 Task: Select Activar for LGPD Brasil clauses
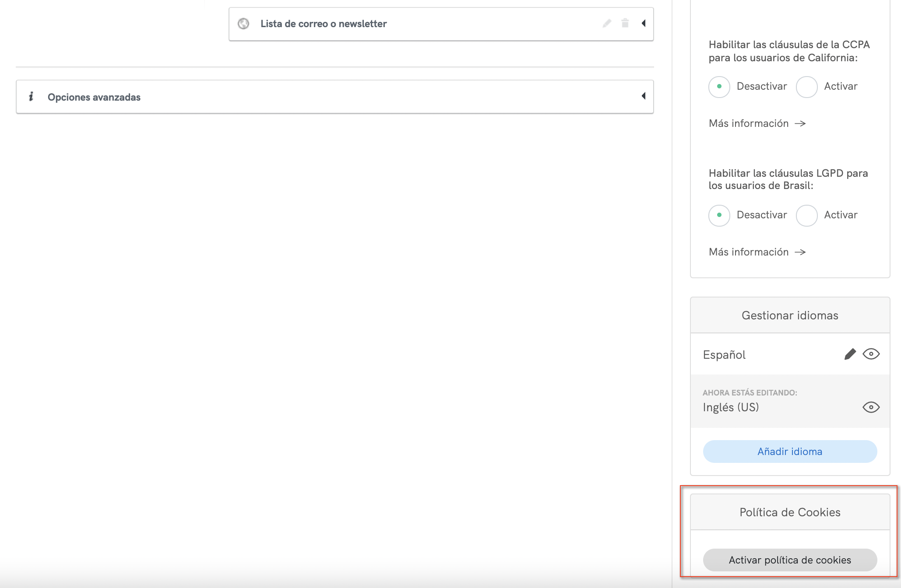[806, 215]
